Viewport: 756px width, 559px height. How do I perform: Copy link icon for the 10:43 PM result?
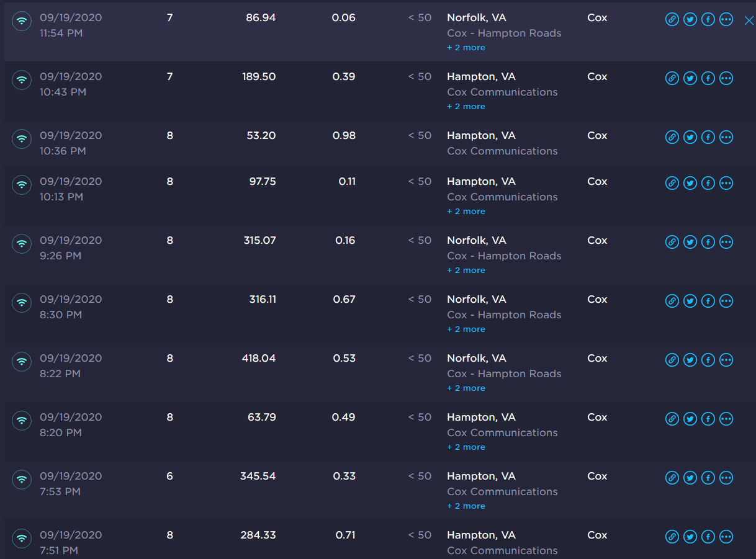pos(672,79)
